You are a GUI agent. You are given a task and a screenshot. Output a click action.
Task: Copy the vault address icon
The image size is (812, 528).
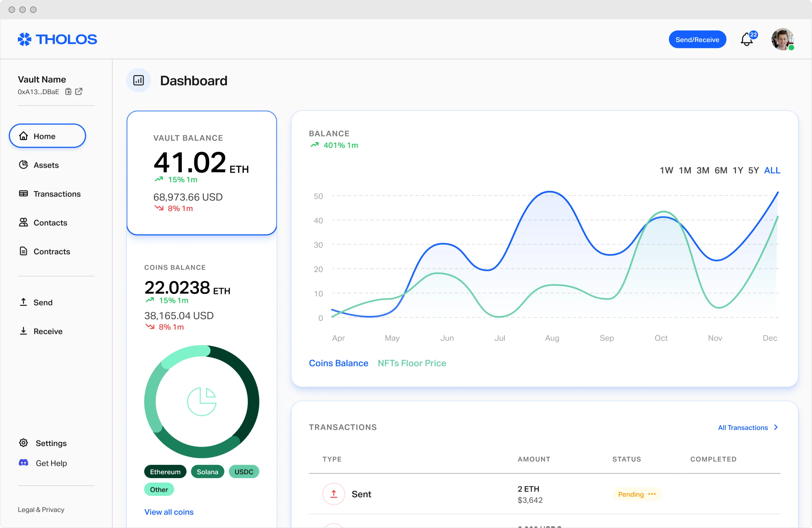pos(68,92)
